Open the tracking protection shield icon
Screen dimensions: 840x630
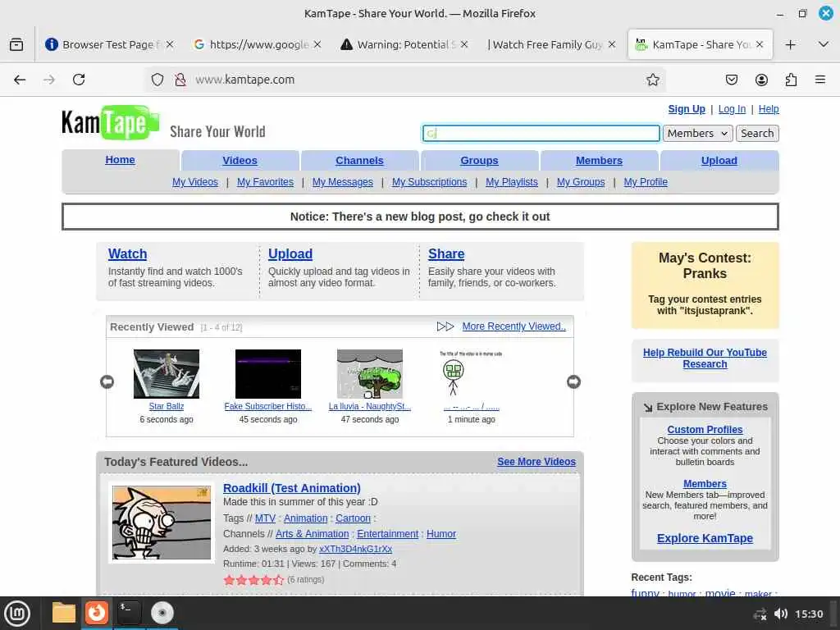pyautogui.click(x=157, y=80)
